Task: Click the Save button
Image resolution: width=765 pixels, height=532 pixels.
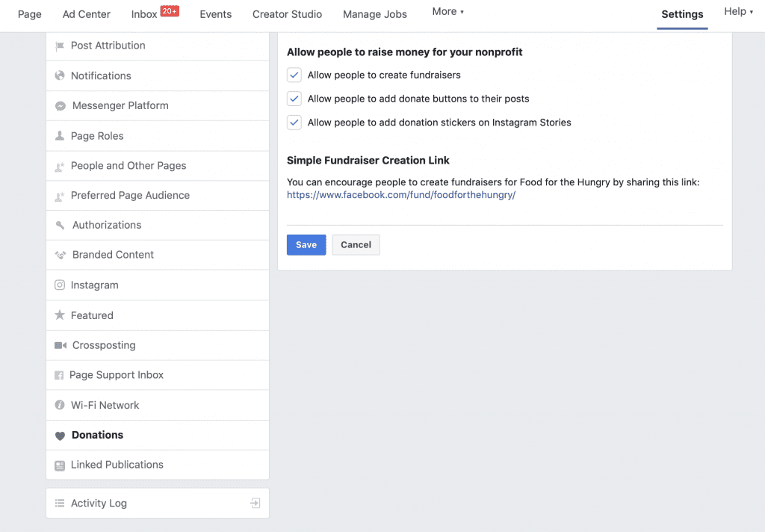Action: [x=306, y=245]
